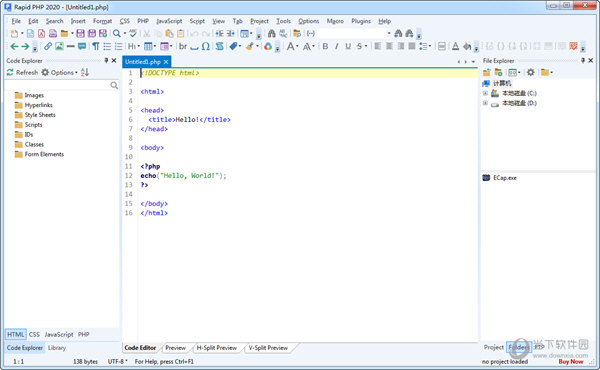
Task: Select the PHP tab in Code Explorer
Action: click(x=83, y=334)
